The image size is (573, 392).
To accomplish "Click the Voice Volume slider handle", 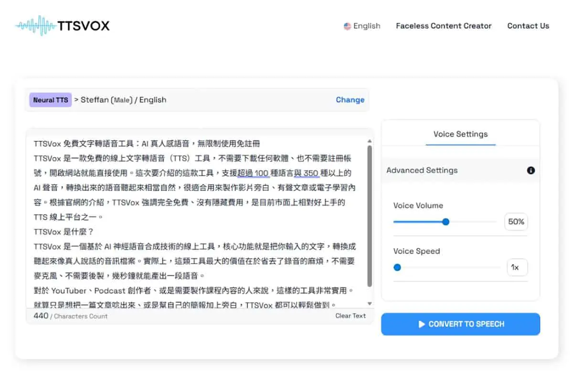I will tap(446, 222).
